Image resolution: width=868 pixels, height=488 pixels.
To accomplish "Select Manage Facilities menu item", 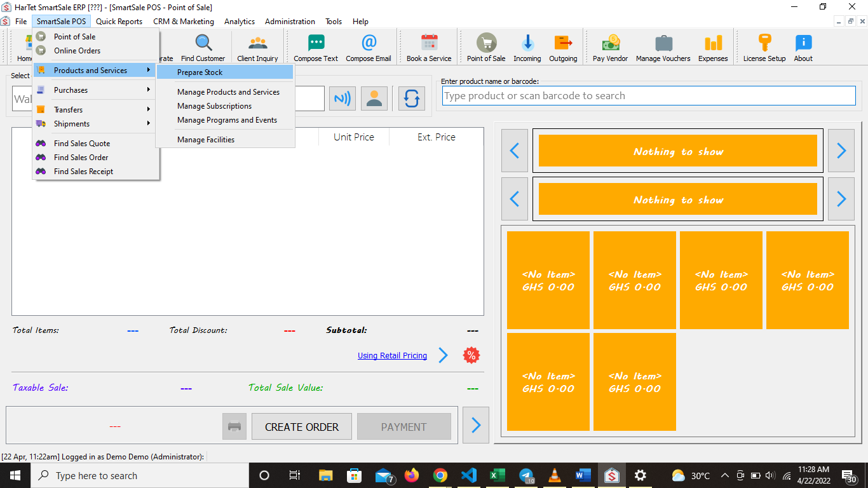I will [225, 139].
